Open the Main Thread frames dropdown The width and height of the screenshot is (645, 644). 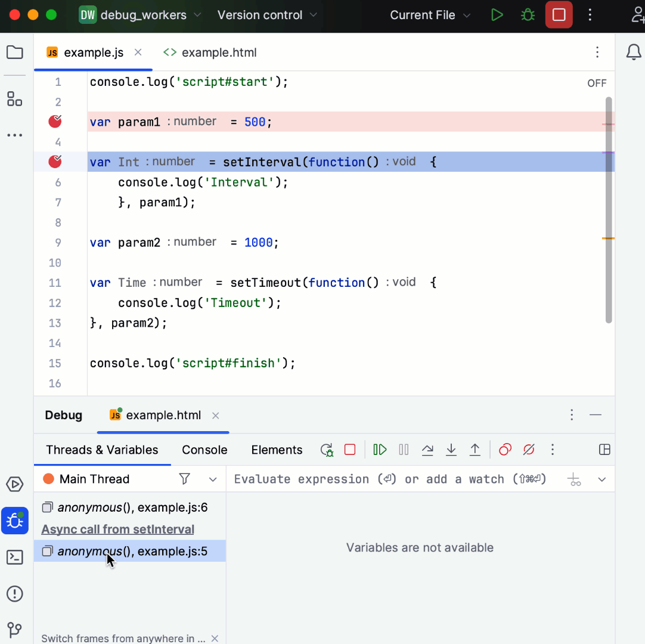[x=212, y=479]
